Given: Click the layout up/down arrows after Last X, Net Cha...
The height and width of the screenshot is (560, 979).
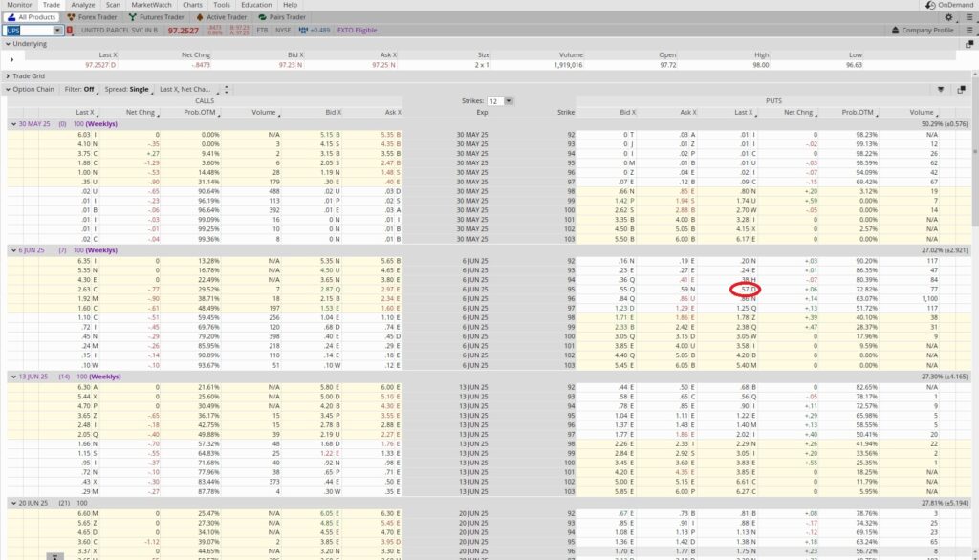Looking at the screenshot, I should click(227, 89).
